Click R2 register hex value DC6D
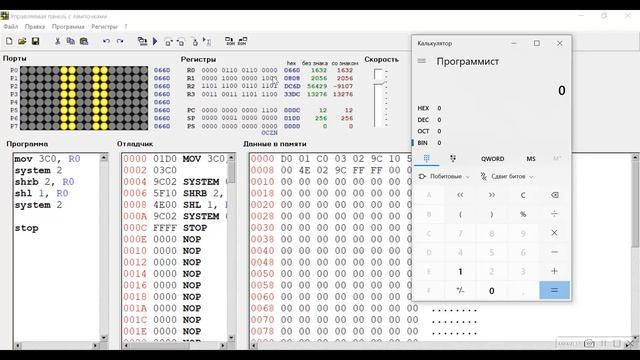640x360 pixels. click(292, 86)
